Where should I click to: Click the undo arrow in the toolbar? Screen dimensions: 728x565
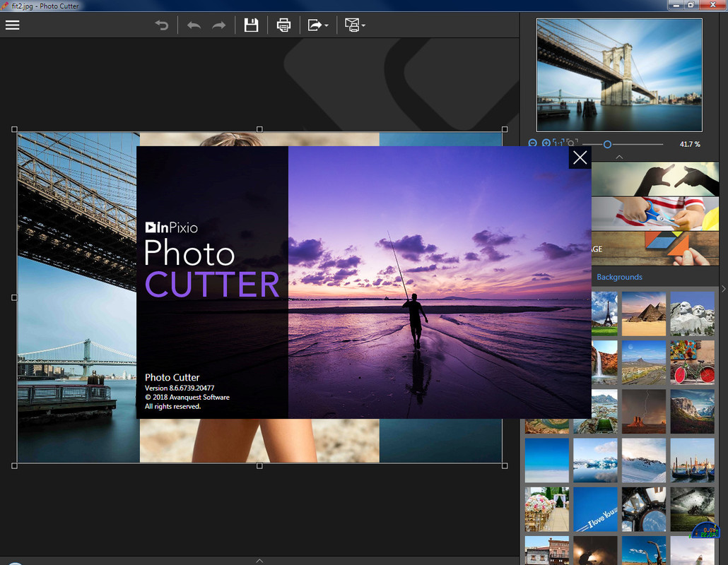tap(194, 25)
